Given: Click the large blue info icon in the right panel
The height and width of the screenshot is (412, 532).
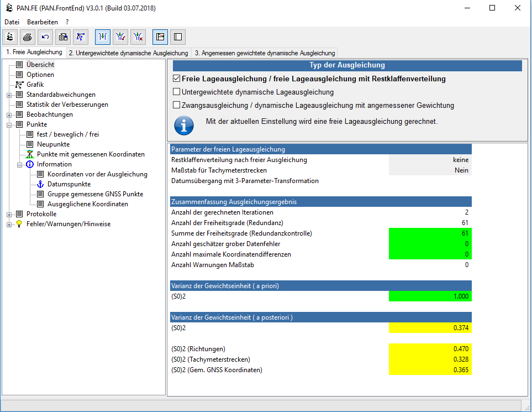Looking at the screenshot, I should (184, 126).
